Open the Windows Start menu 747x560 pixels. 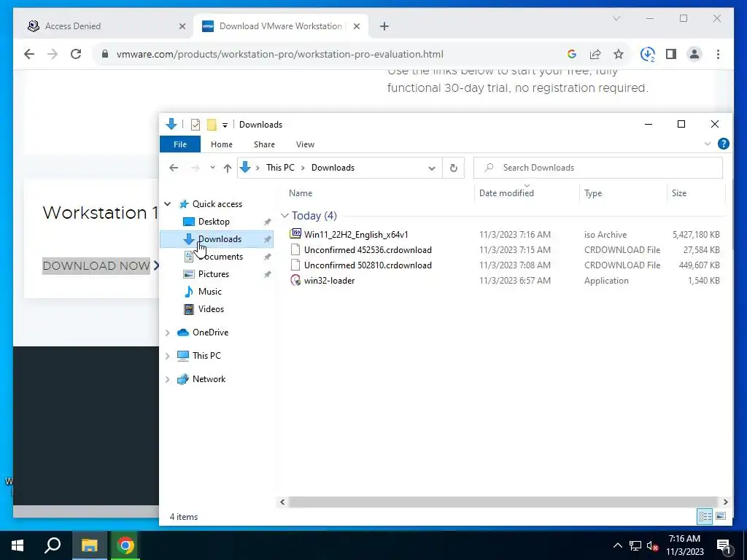click(x=18, y=545)
